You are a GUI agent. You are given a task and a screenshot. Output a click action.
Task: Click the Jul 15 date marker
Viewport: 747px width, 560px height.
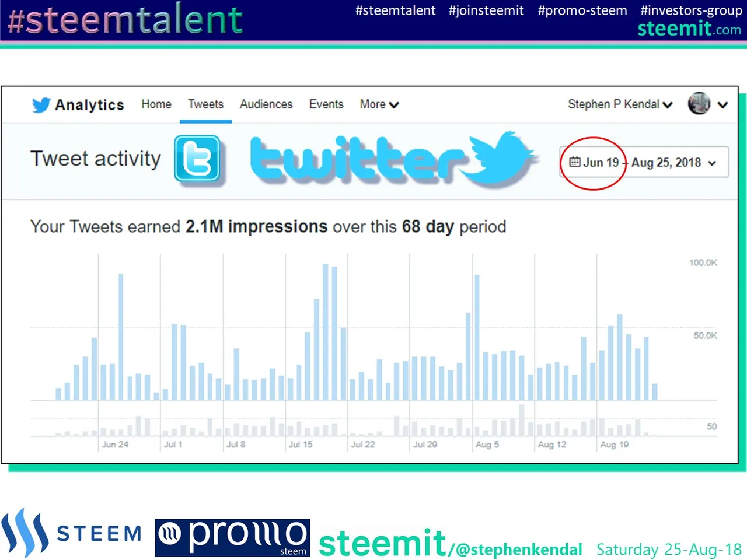point(301,444)
